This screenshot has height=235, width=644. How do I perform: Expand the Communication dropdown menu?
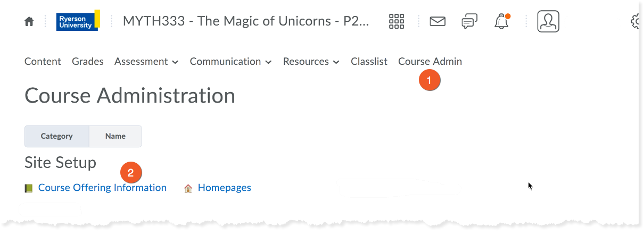(x=230, y=62)
